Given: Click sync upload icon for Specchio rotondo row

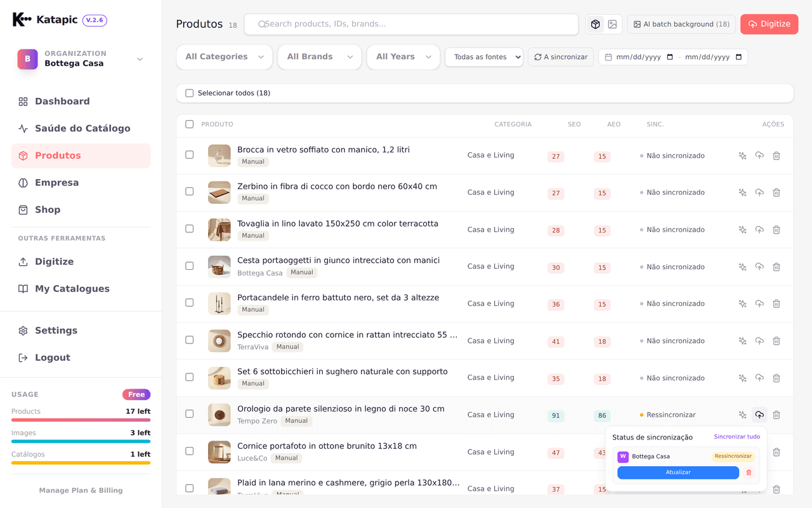Looking at the screenshot, I should [759, 341].
